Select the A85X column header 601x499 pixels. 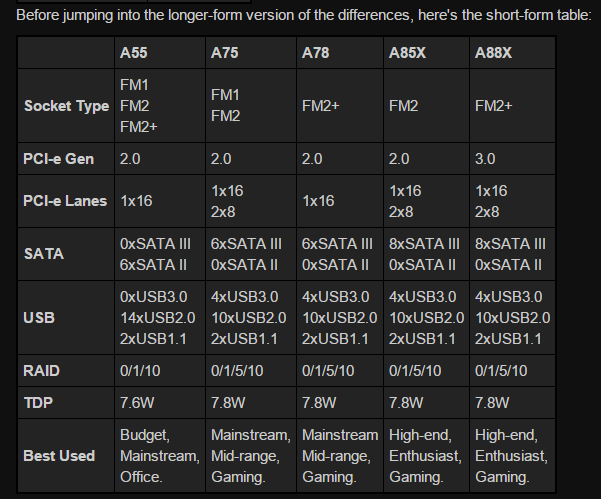pos(427,53)
